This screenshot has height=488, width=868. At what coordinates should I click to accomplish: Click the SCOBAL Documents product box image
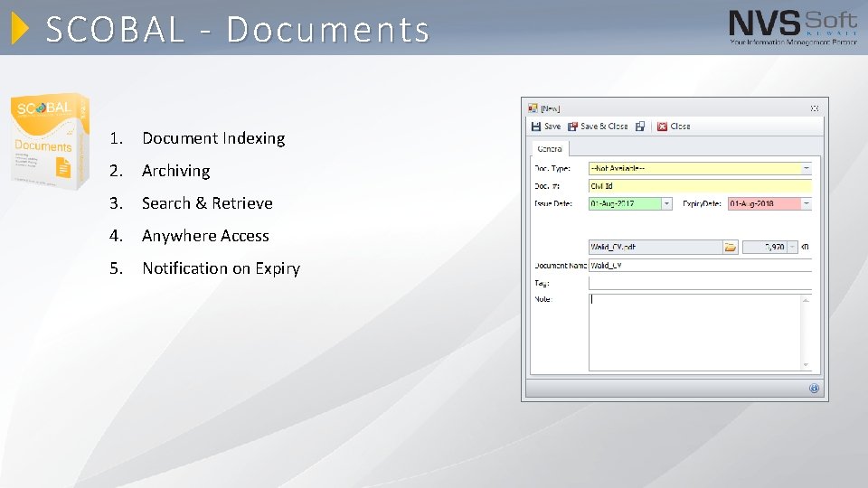[x=50, y=142]
